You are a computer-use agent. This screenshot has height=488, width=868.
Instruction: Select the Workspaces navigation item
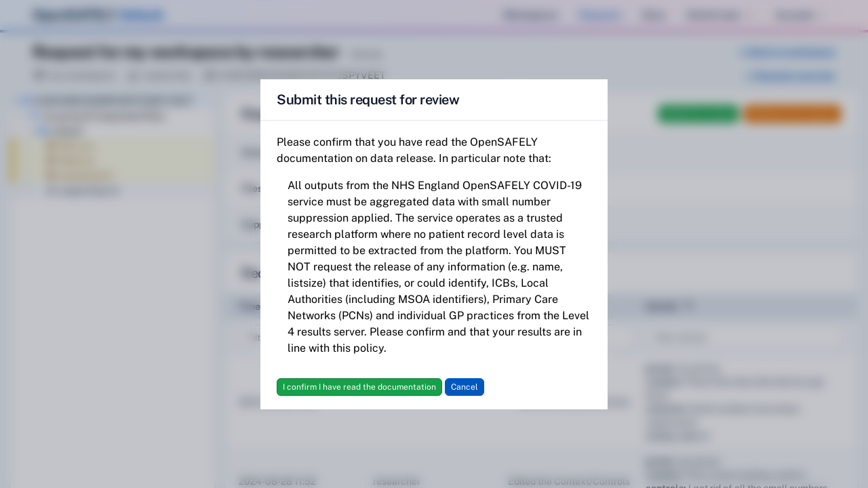530,15
